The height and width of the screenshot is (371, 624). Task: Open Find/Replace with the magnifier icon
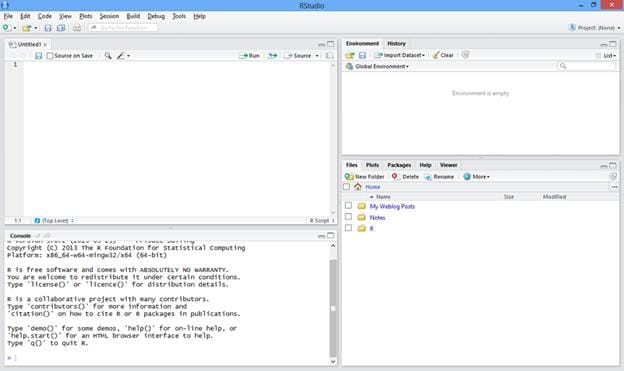pyautogui.click(x=108, y=56)
